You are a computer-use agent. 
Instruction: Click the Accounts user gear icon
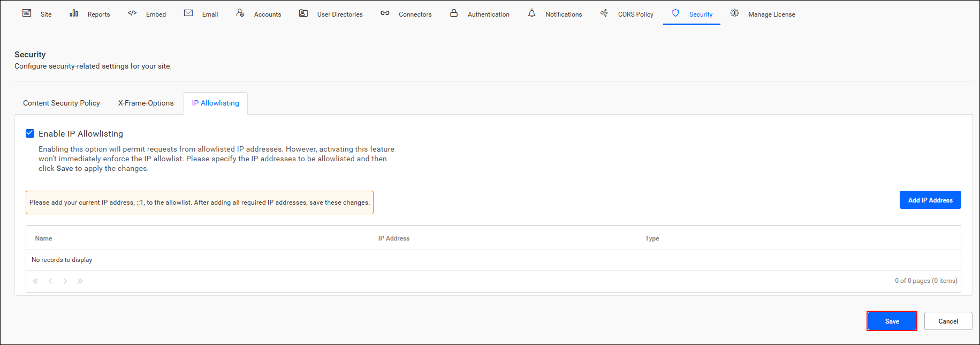pyautogui.click(x=240, y=13)
